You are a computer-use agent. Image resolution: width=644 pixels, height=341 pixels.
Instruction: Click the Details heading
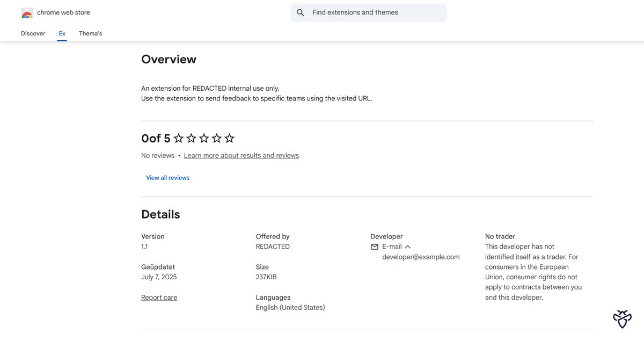[160, 214]
